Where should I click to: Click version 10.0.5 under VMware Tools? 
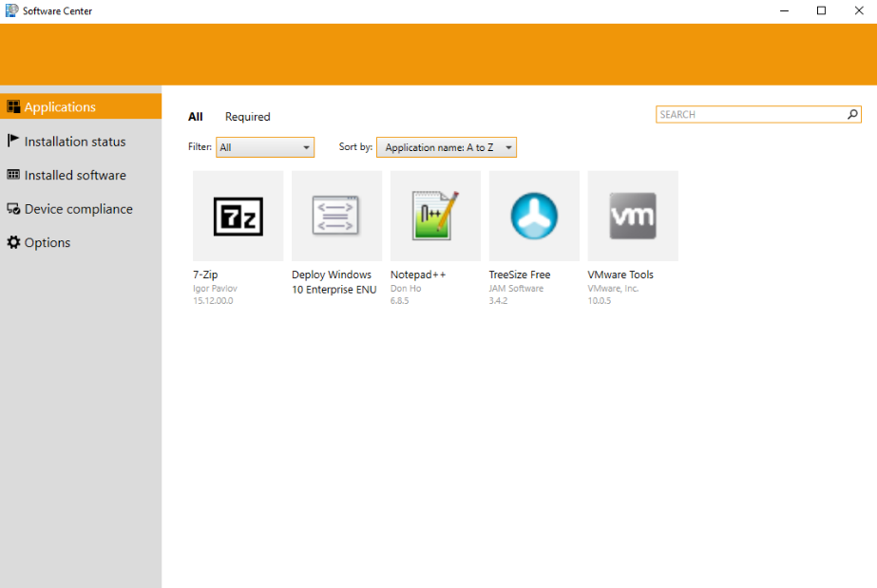click(599, 301)
